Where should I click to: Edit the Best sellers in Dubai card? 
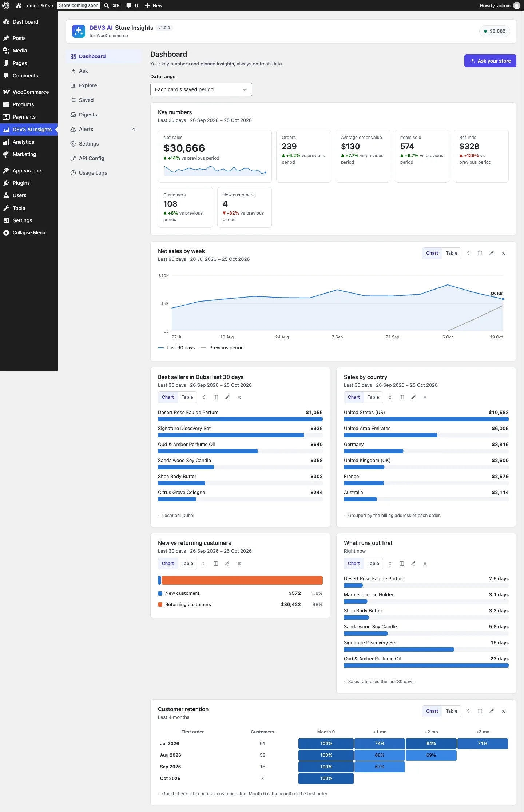click(227, 397)
